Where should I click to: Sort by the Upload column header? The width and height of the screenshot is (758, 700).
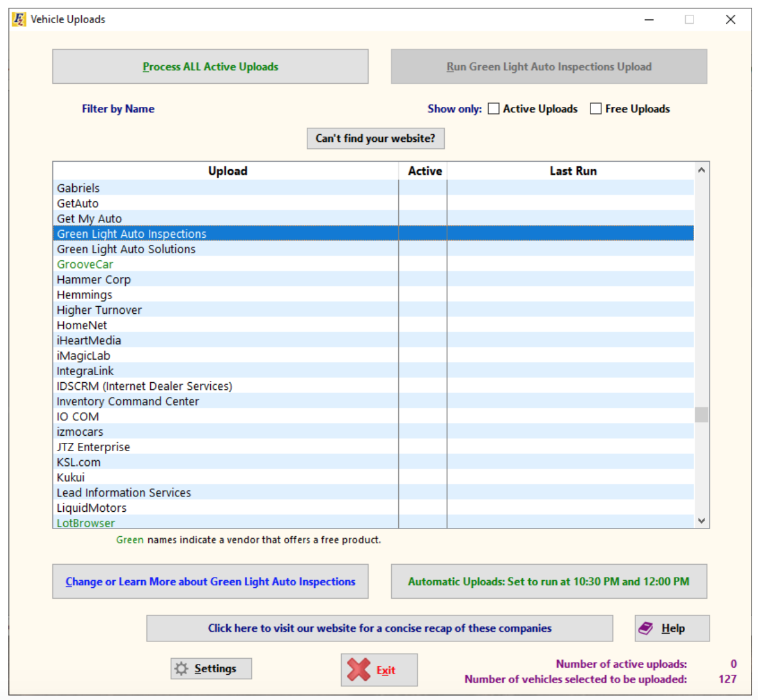[227, 171]
